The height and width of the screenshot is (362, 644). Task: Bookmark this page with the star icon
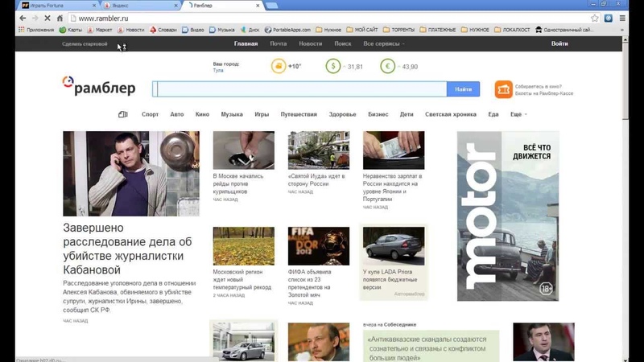coord(594,18)
